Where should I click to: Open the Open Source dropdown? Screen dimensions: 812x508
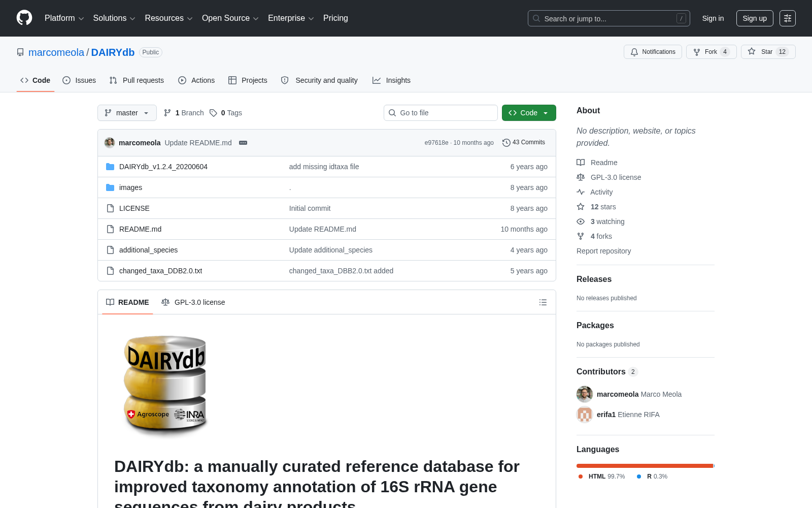tap(230, 18)
